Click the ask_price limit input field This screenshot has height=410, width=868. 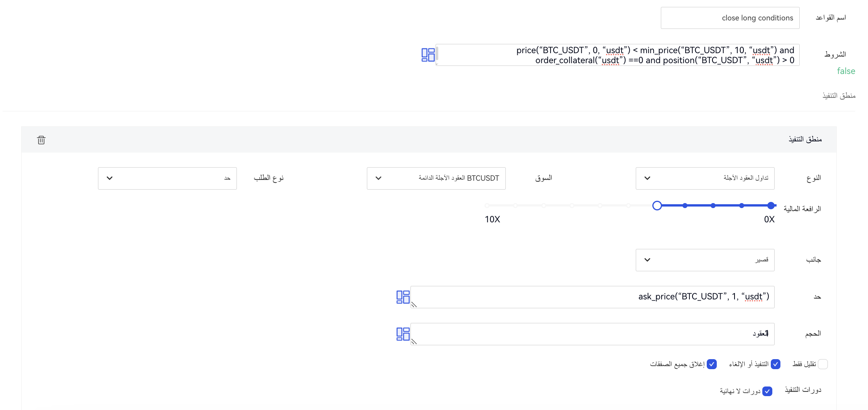point(592,297)
